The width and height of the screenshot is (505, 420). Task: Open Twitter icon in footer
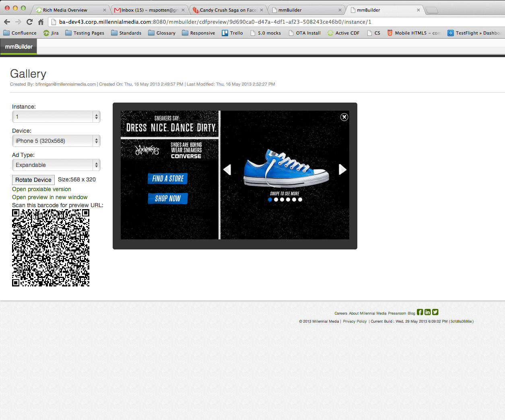pyautogui.click(x=435, y=312)
